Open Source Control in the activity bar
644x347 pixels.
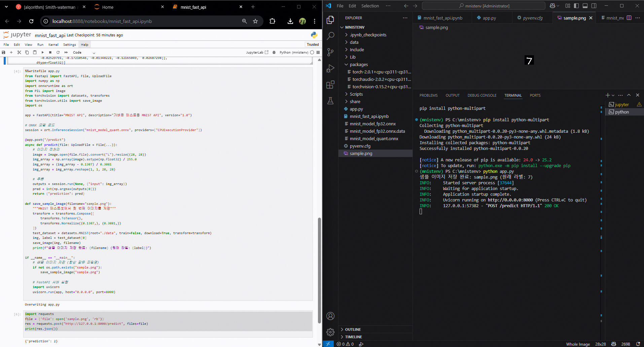pos(330,52)
